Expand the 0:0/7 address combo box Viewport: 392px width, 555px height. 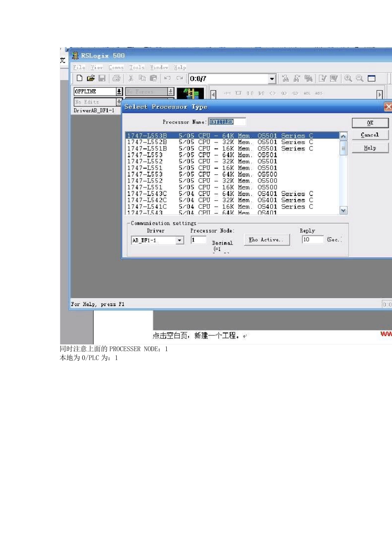pos(272,78)
